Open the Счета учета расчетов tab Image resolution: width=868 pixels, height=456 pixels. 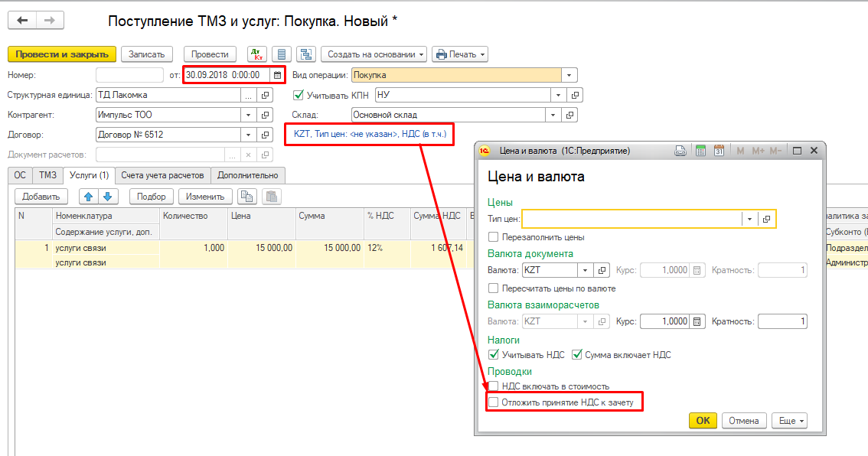click(163, 175)
